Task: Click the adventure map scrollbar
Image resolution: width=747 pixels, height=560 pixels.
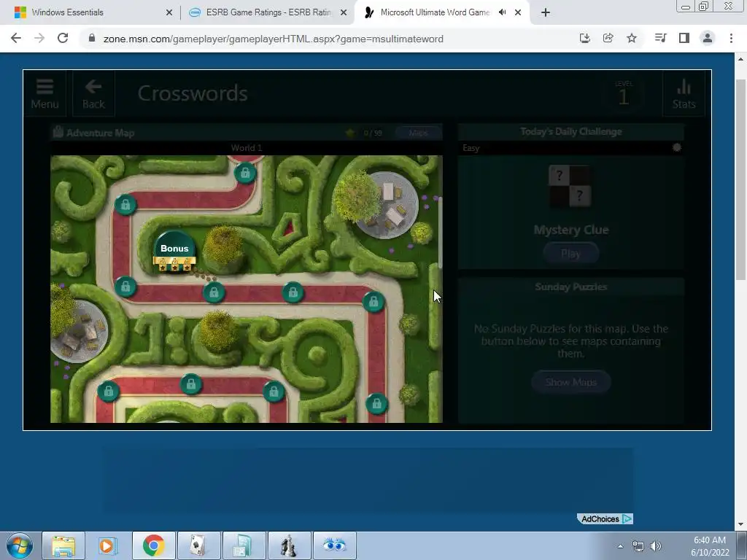Action: click(x=440, y=233)
